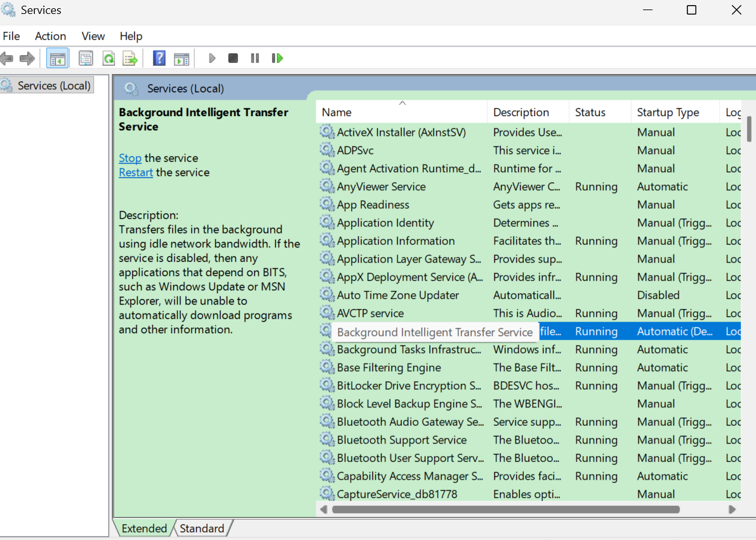Image resolution: width=756 pixels, height=540 pixels.
Task: Click the Back arrow in the toolbar
Action: tap(7, 59)
